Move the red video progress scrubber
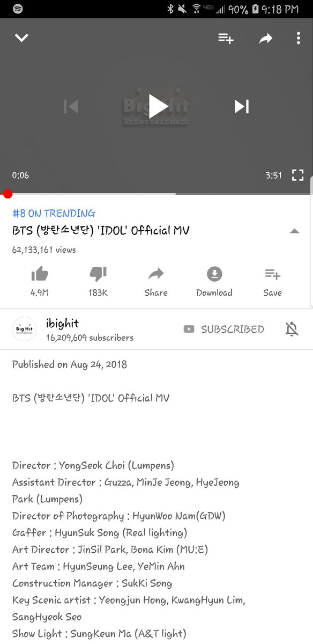Image resolution: width=313 pixels, height=644 pixels. coord(8,194)
